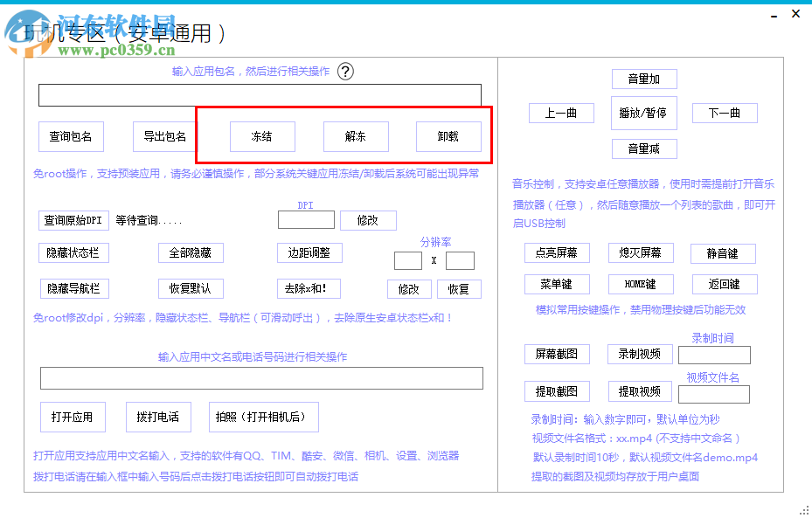The height and width of the screenshot is (518, 812).
Task: Click 去除x和! button
Action: (309, 289)
